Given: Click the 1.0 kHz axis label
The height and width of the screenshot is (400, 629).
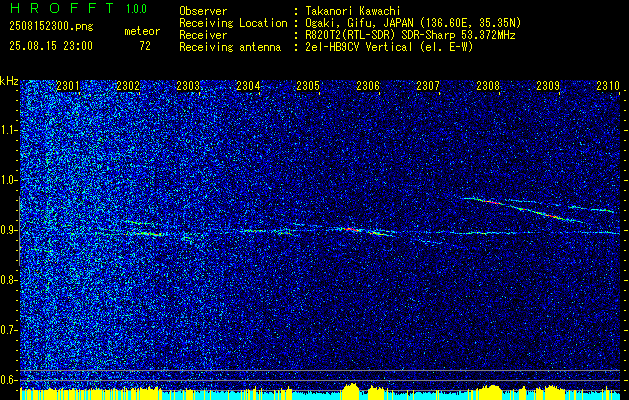Looking at the screenshot, I should (x=9, y=181).
